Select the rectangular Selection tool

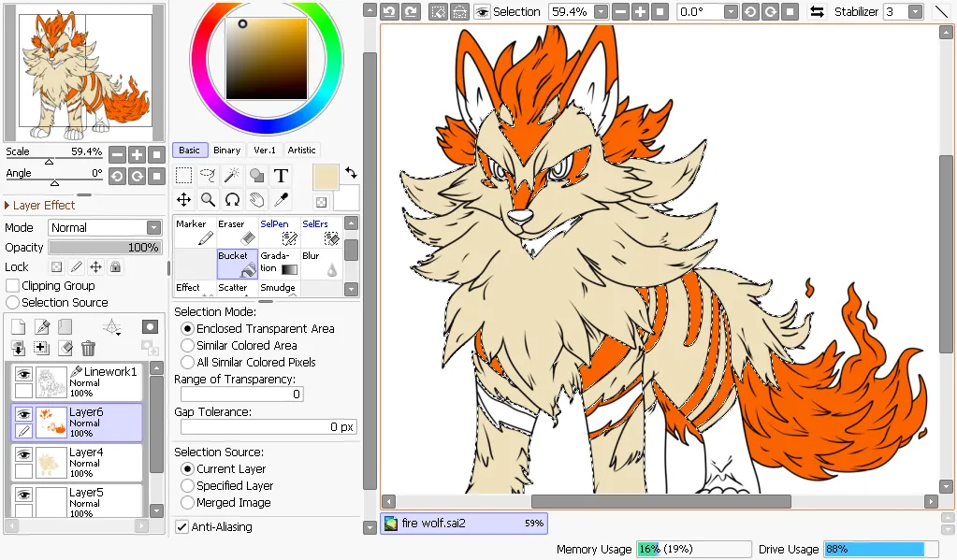(x=183, y=176)
